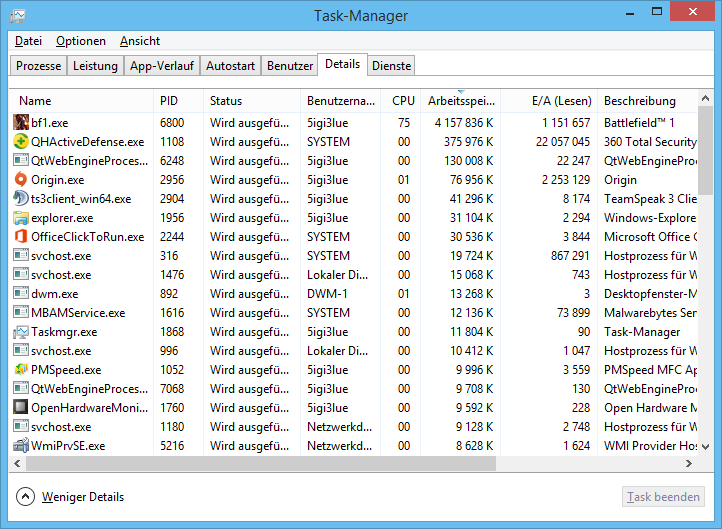722x529 pixels.
Task: Open the Optionen menu
Action: 81,41
